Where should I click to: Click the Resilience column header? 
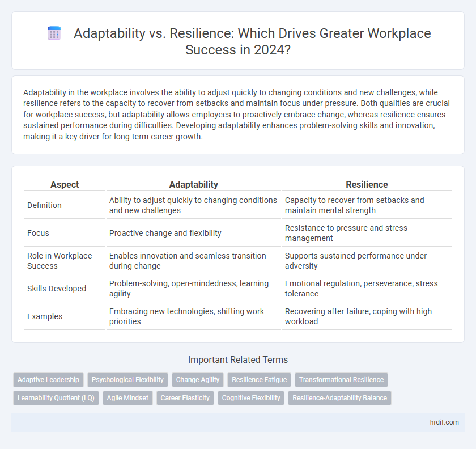coord(367,184)
